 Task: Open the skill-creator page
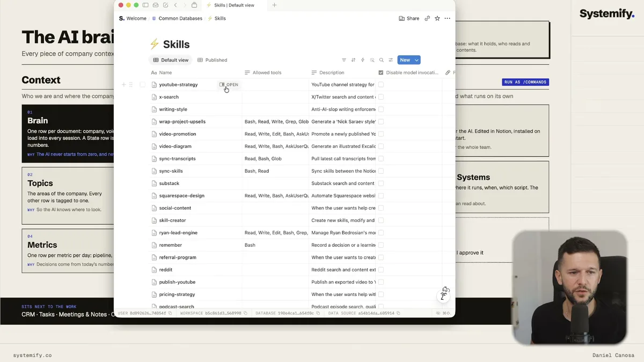(172, 220)
